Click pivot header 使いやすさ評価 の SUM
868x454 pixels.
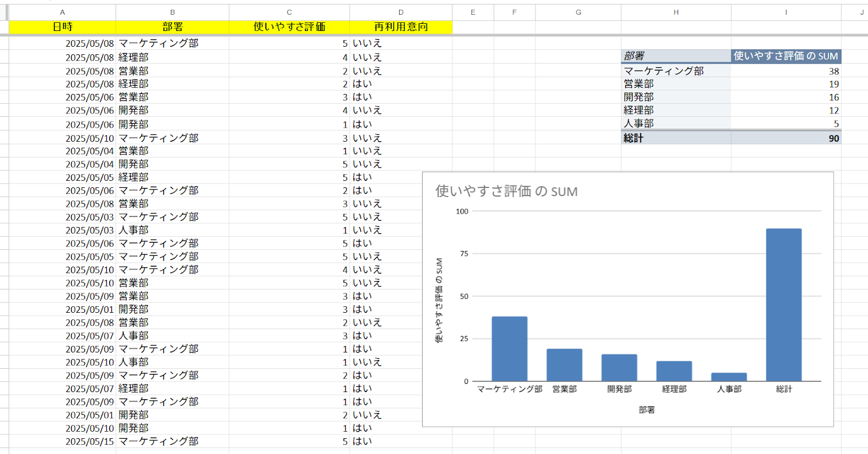(x=786, y=56)
